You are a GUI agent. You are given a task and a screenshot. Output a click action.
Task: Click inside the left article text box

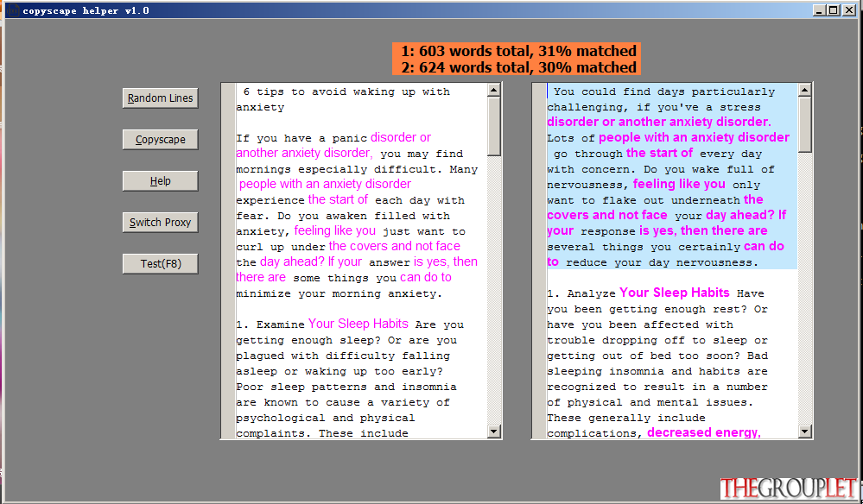362,261
